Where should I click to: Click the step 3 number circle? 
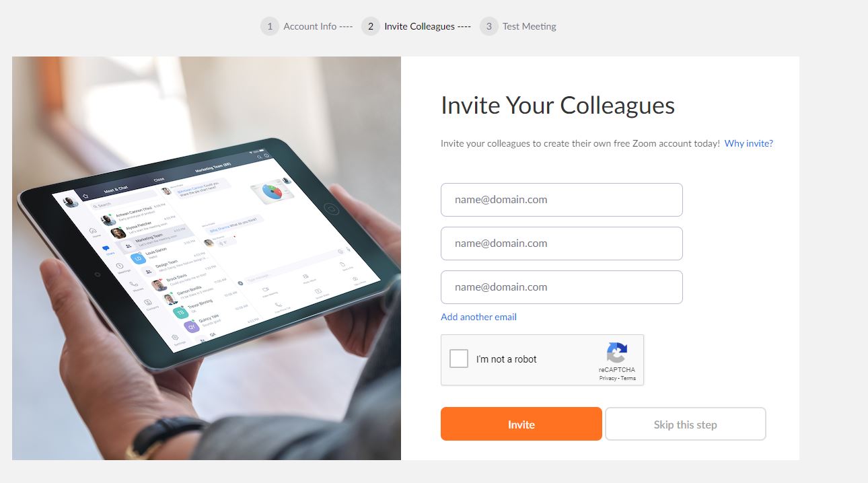(489, 26)
